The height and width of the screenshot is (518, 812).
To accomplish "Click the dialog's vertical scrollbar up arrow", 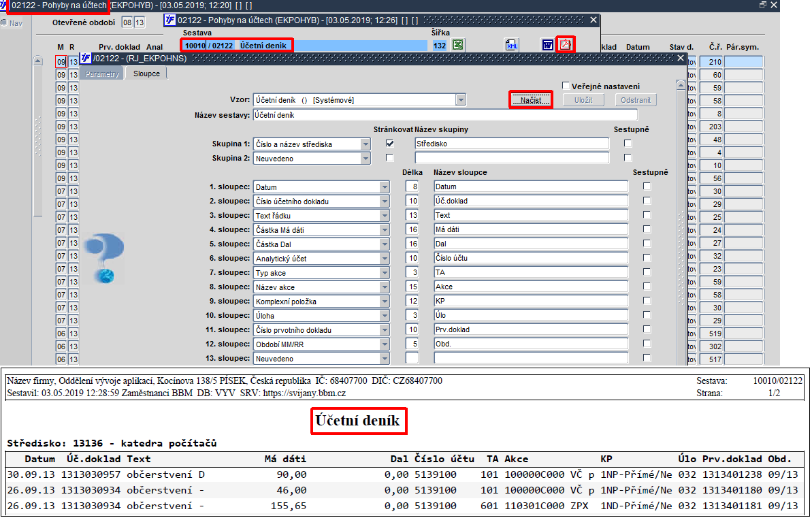I will click(x=681, y=85).
